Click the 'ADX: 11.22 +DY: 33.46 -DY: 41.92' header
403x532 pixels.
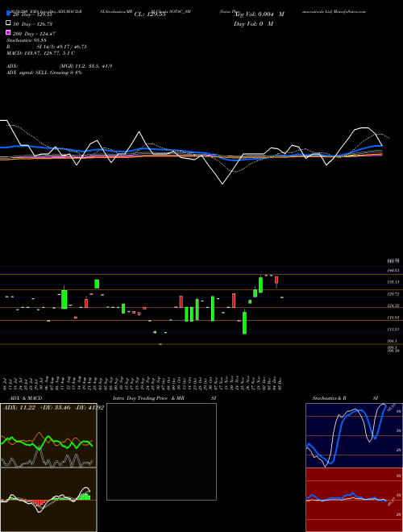click(x=53, y=408)
